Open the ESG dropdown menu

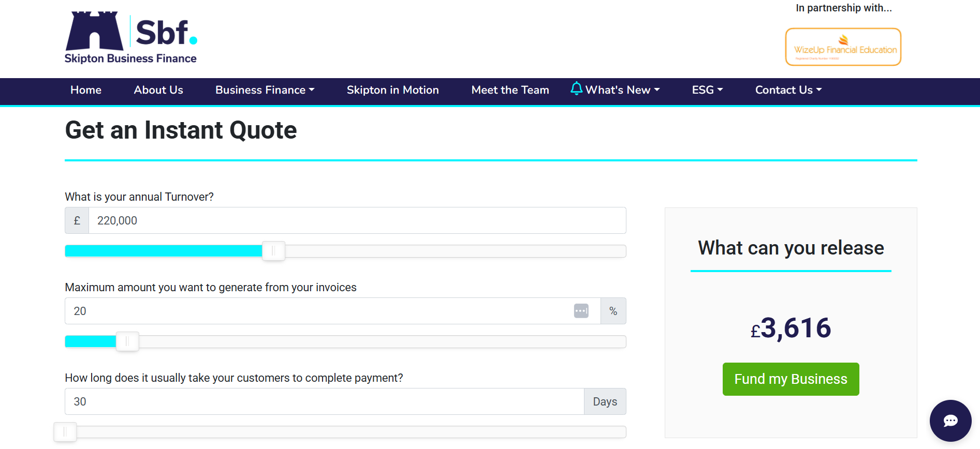pos(707,90)
